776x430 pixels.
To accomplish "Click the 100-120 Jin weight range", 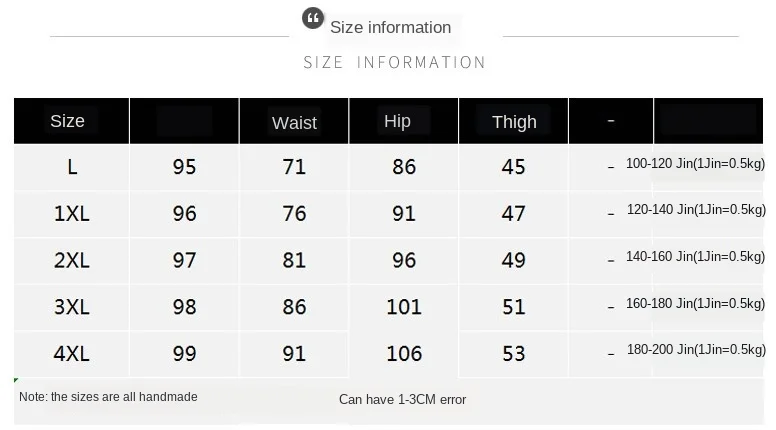I will [695, 163].
